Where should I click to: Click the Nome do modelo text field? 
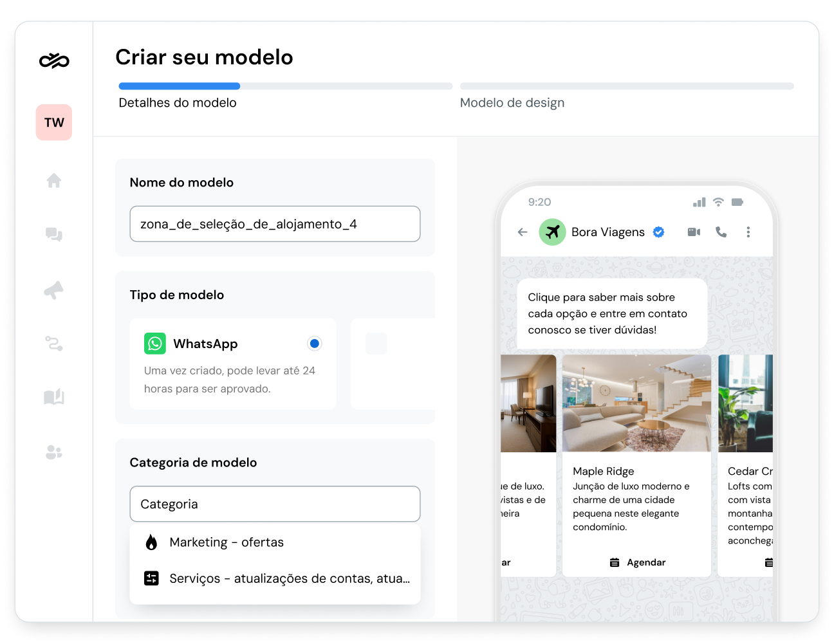[275, 224]
